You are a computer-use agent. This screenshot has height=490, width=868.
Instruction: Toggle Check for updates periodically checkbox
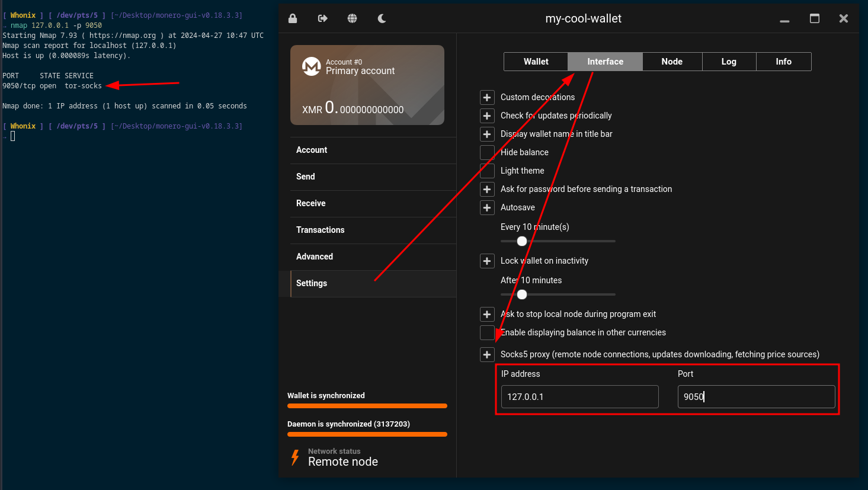[487, 116]
